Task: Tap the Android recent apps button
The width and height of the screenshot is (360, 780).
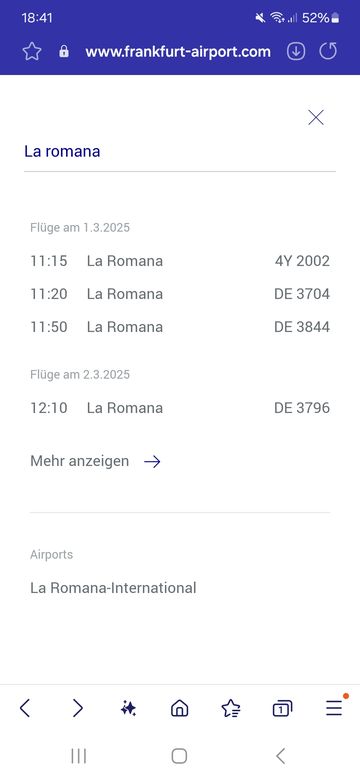Action: point(79,756)
